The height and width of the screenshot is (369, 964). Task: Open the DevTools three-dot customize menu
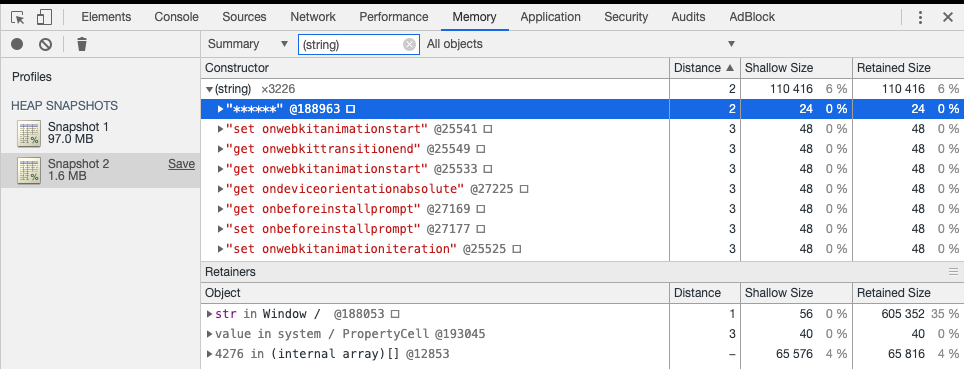coord(920,17)
